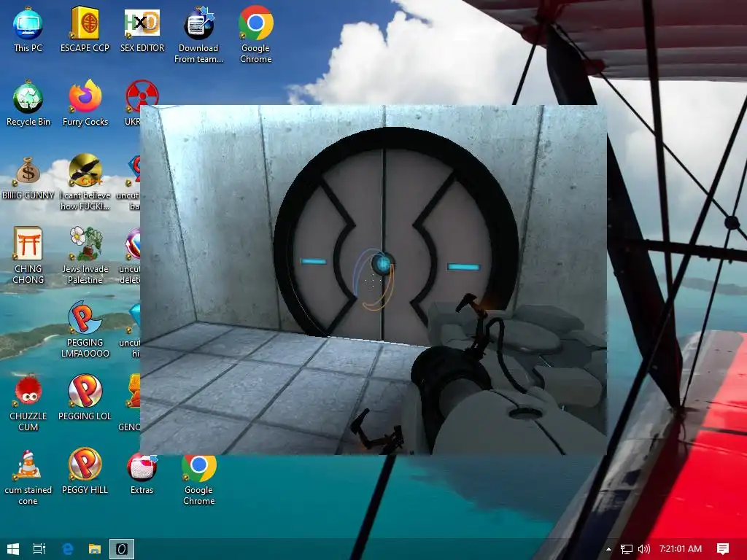Open Google Chrome shortcut in the bottom row
The height and width of the screenshot is (560, 747).
[198, 481]
